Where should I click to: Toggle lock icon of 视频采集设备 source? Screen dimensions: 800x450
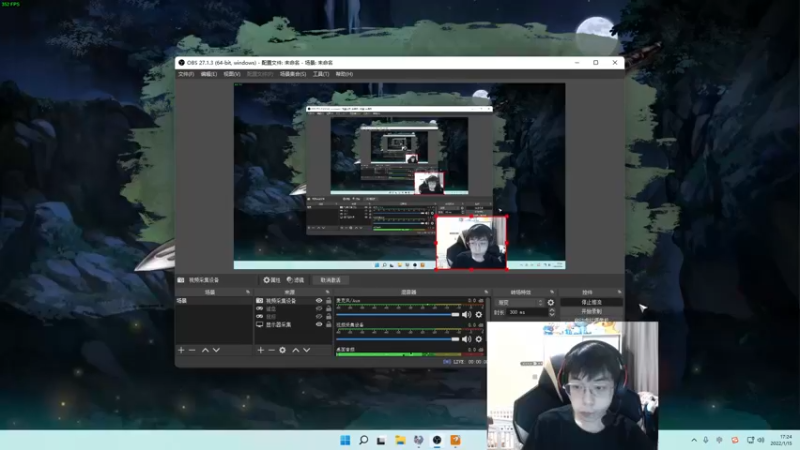pyautogui.click(x=329, y=301)
